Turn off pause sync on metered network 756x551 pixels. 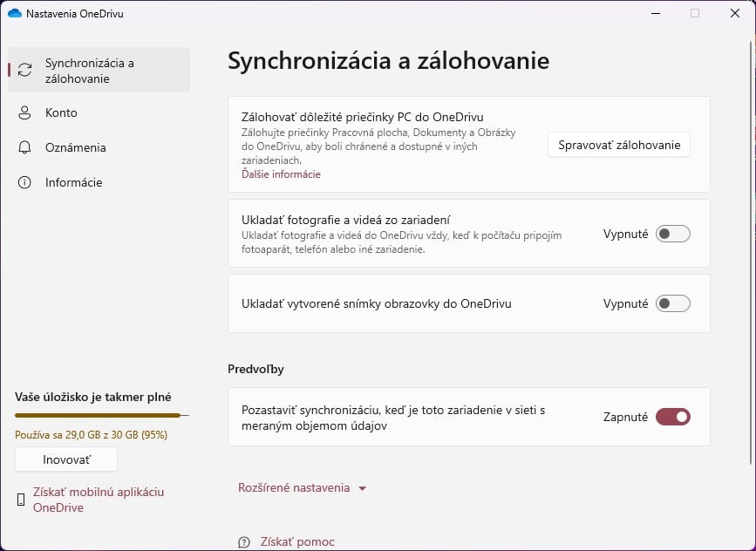click(x=673, y=417)
